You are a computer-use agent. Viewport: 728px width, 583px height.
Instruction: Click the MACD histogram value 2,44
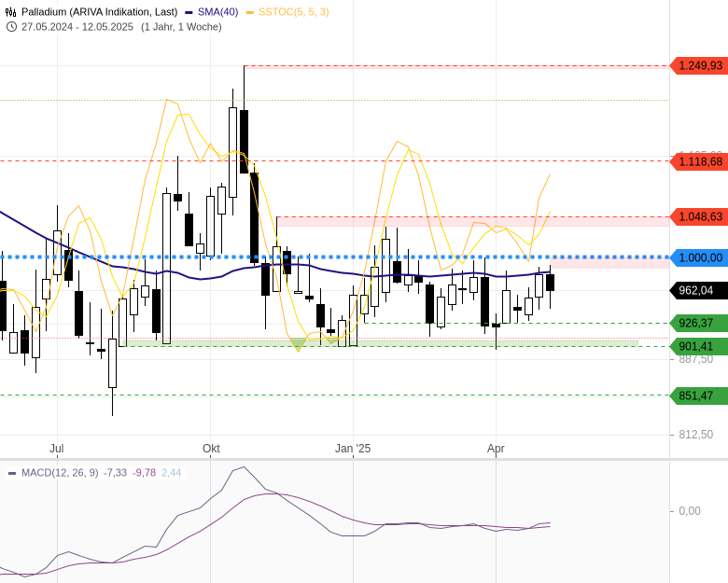[172, 473]
